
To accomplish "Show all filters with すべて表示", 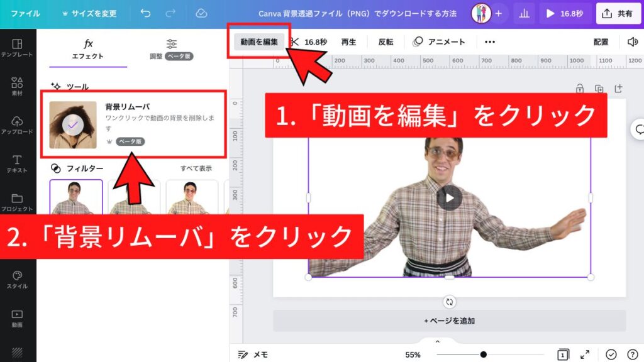I will pos(196,168).
